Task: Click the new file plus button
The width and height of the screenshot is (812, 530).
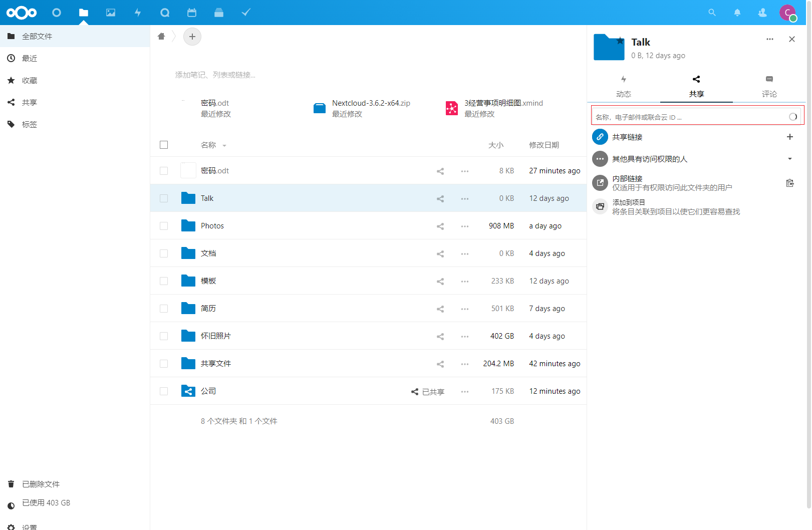Action: coord(192,37)
